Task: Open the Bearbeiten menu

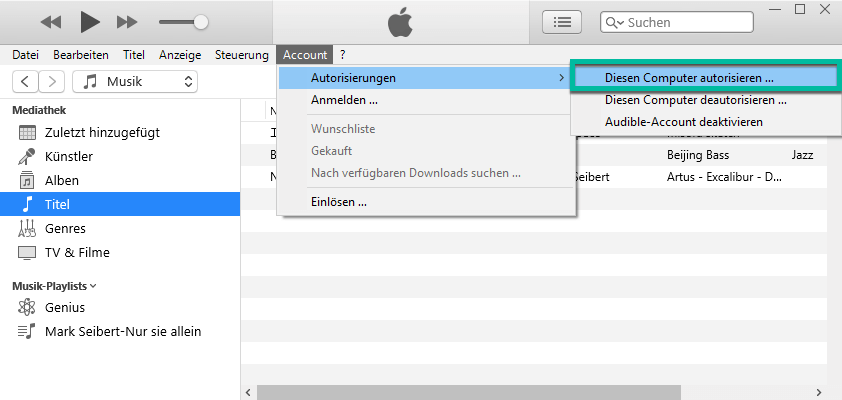Action: pos(81,55)
